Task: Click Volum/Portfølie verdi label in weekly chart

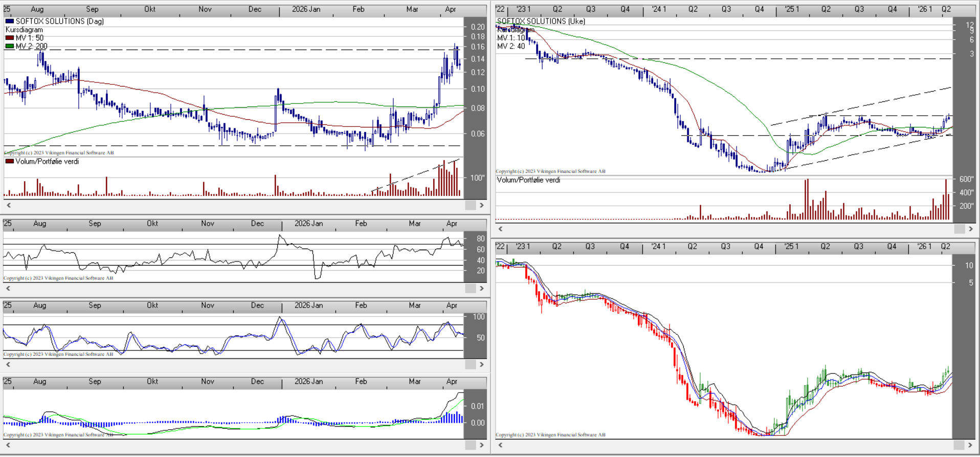Action: click(x=528, y=180)
